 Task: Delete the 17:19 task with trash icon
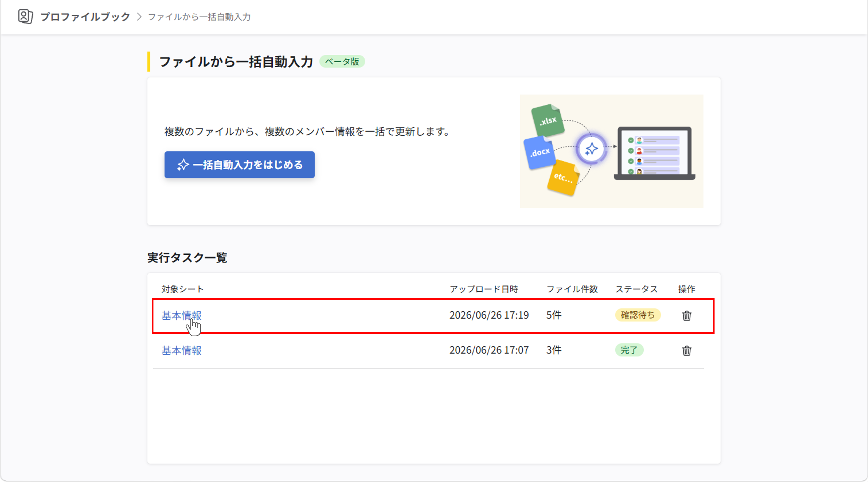[x=686, y=316]
